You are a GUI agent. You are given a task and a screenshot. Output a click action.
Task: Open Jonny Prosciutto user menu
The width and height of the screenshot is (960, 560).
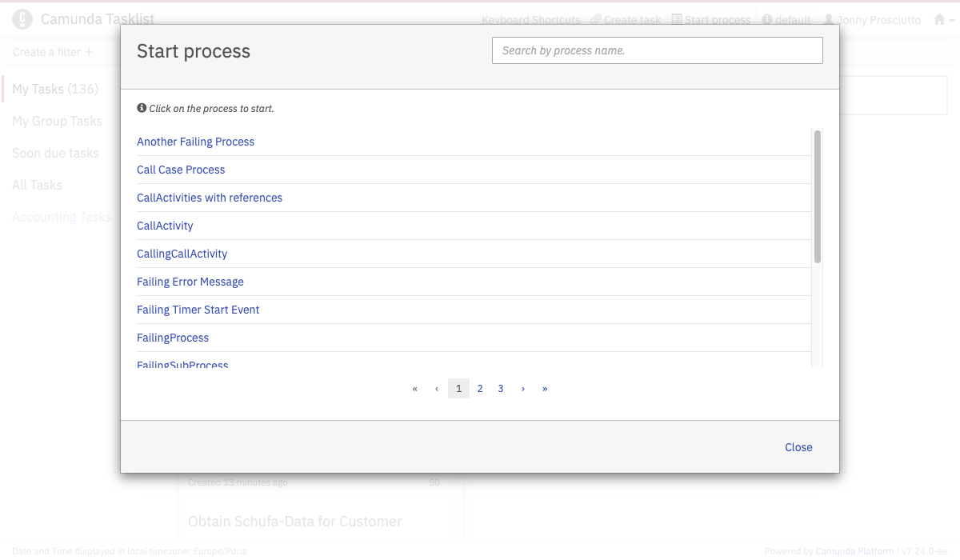click(x=872, y=20)
